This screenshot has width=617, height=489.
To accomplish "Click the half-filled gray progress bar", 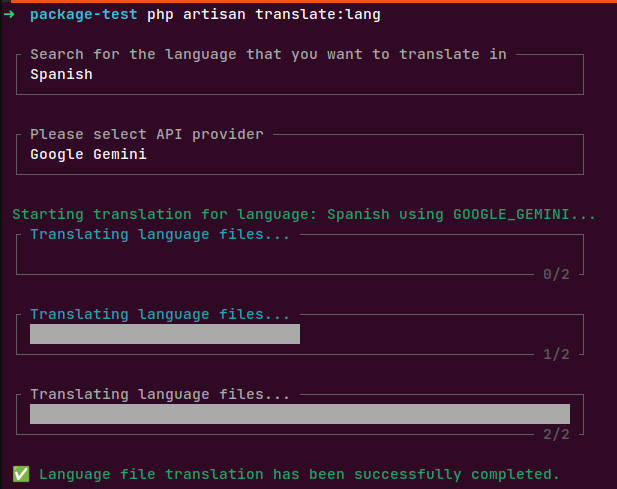I will click(165, 334).
